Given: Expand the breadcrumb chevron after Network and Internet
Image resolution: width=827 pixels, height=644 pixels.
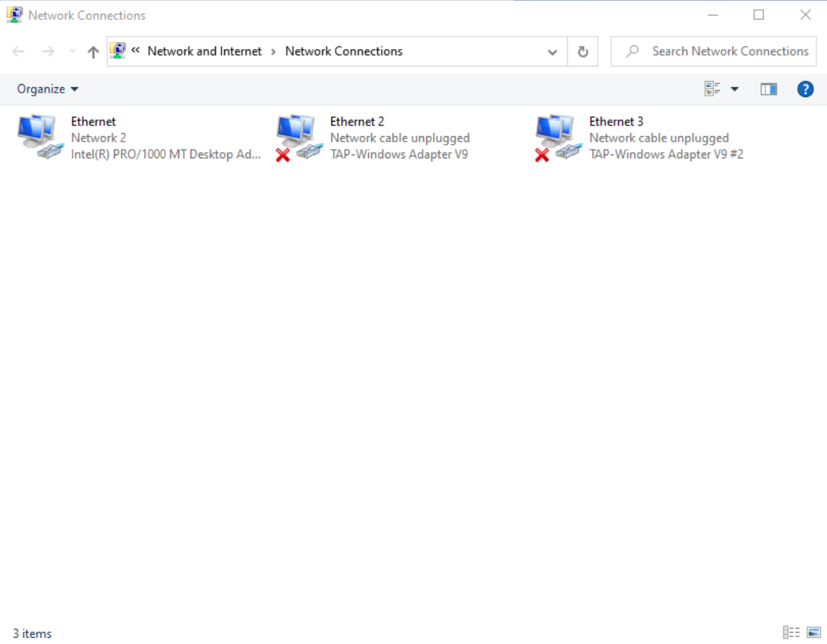Looking at the screenshot, I should click(273, 51).
